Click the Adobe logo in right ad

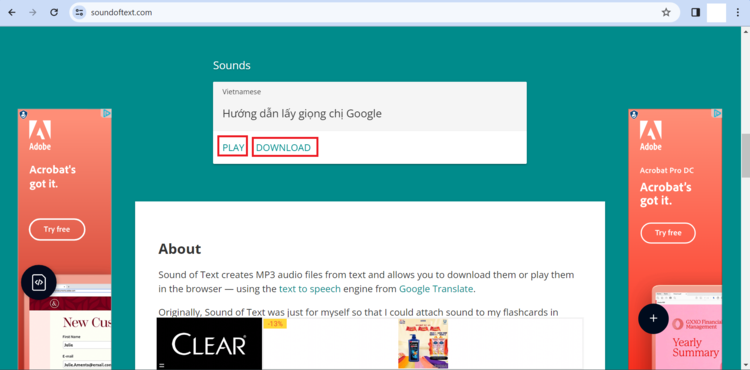pos(651,135)
